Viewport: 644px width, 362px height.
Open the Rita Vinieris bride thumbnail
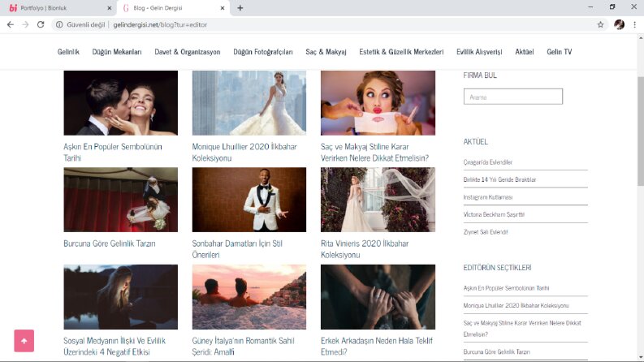click(x=378, y=200)
